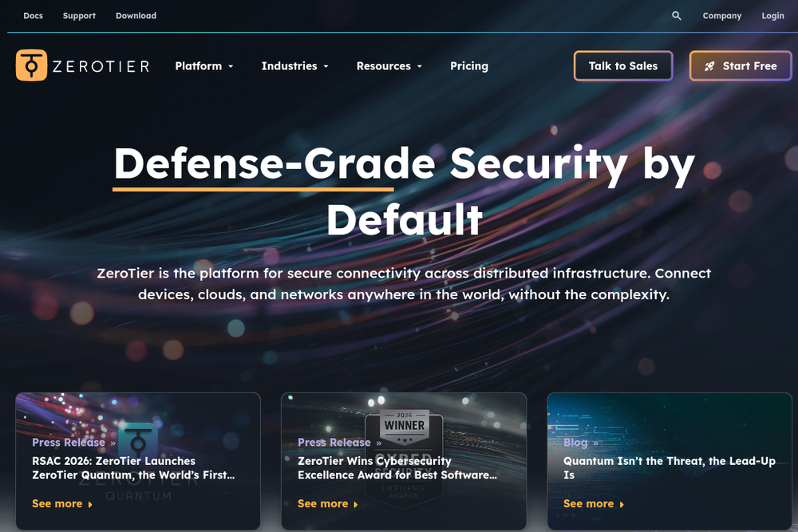This screenshot has height=532, width=798.
Task: Click See more on Cybersecurity Award card
Action: 322,503
